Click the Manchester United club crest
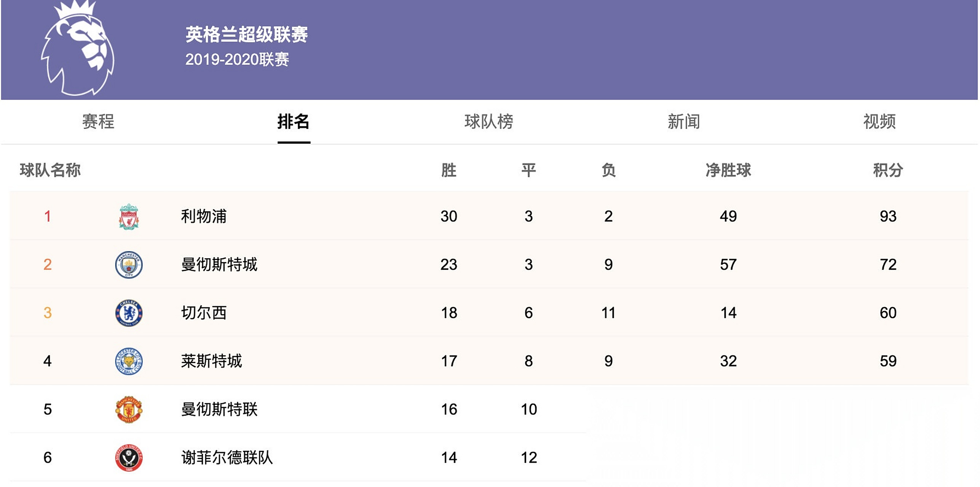 (x=129, y=409)
